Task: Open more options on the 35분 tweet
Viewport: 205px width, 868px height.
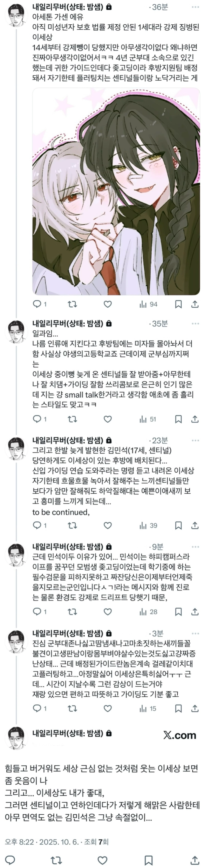Action: point(195,324)
